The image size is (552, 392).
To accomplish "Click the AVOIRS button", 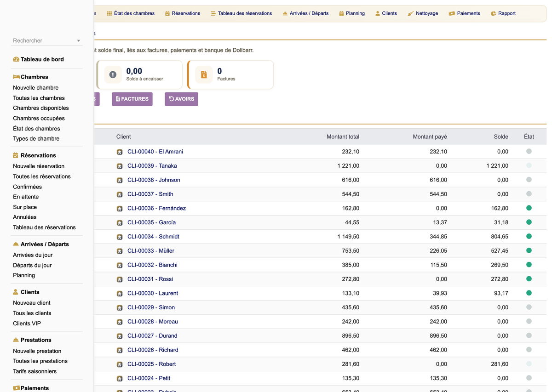I will [x=181, y=99].
